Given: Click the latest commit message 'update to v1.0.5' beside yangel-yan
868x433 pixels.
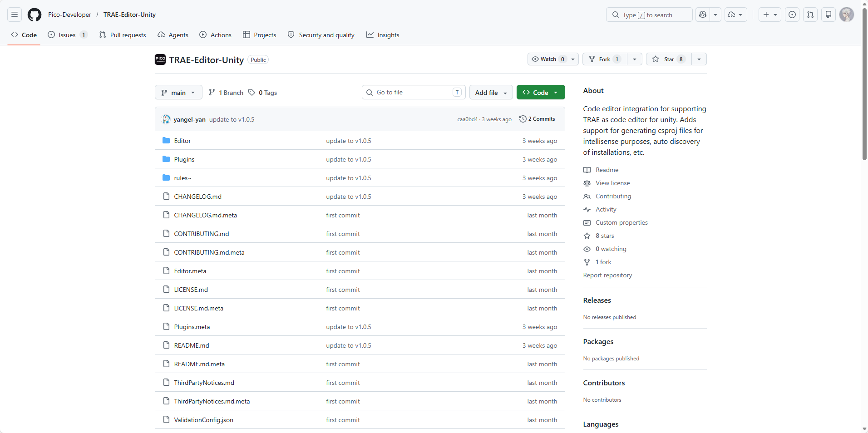Looking at the screenshot, I should point(232,119).
